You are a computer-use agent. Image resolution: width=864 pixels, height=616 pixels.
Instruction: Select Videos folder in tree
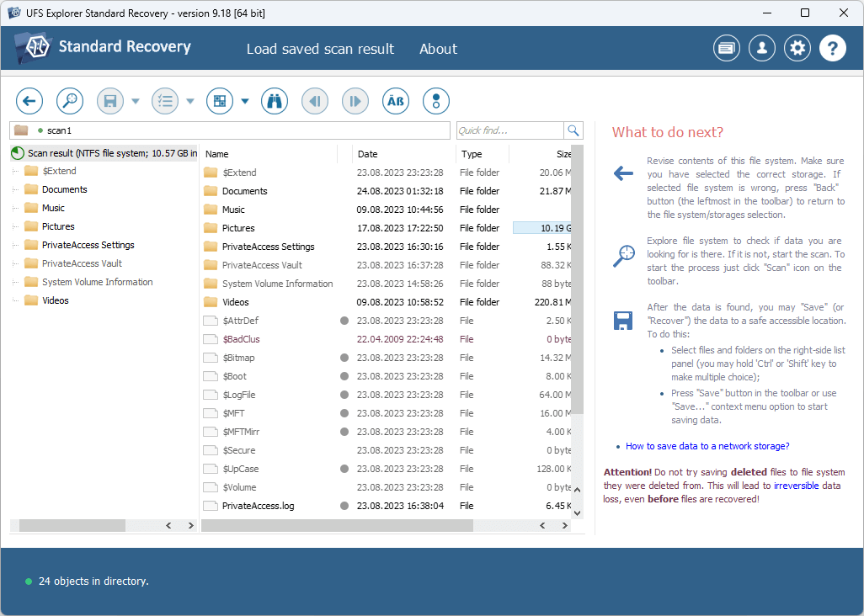point(55,300)
